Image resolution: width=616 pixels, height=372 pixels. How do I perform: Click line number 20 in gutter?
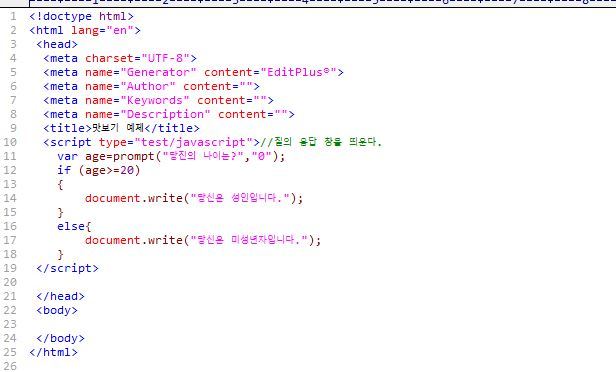click(x=10, y=282)
